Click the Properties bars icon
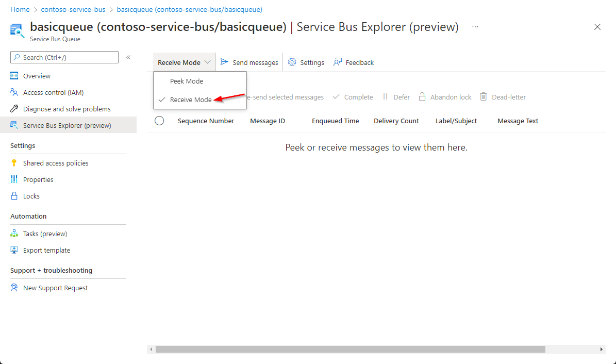 coord(14,179)
